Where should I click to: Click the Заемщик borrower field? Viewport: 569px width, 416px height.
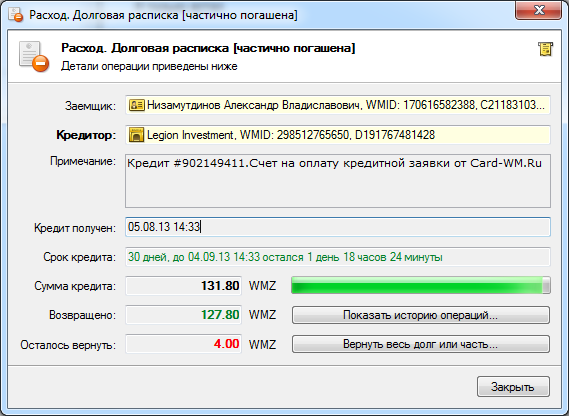(x=338, y=105)
